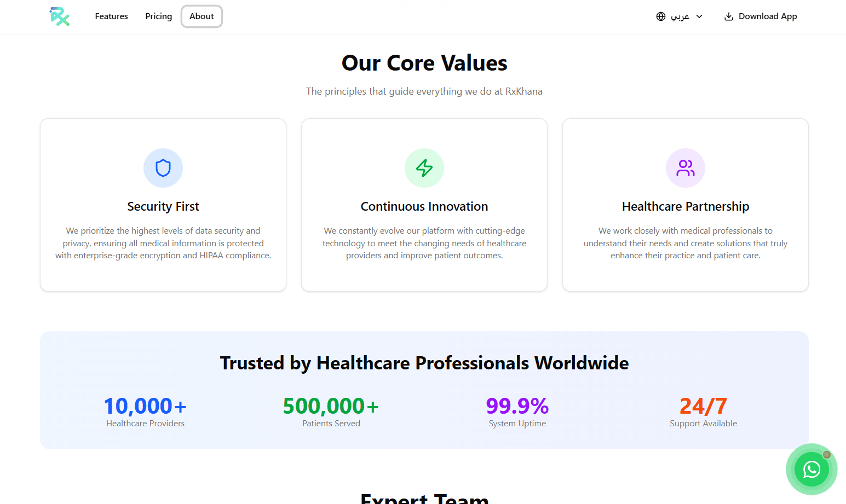The image size is (846, 504).
Task: Open the WhatsApp chat floating button
Action: (x=811, y=469)
